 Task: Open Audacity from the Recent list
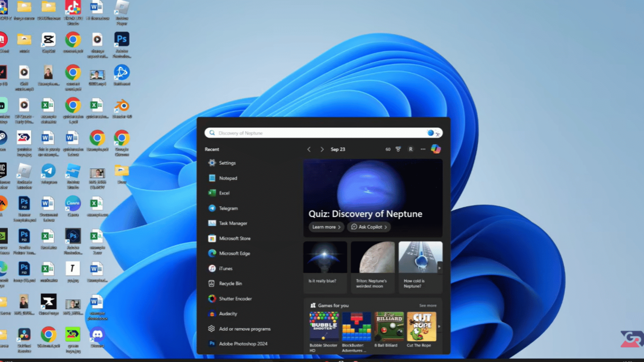tap(223, 314)
